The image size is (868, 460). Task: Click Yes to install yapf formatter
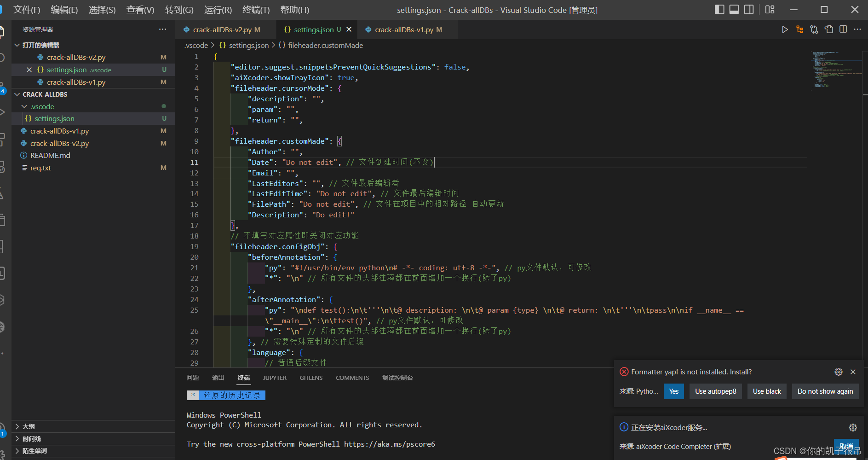pos(673,391)
